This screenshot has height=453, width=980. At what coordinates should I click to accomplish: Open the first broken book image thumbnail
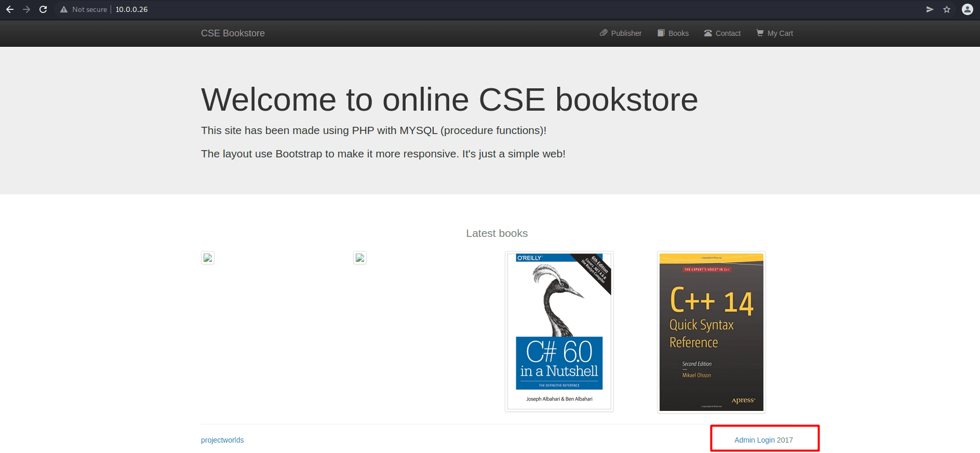coord(208,258)
